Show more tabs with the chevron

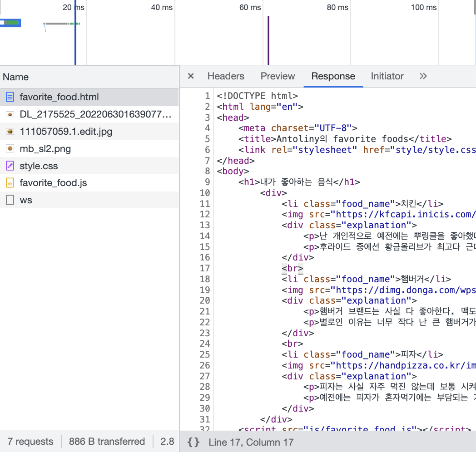(423, 76)
